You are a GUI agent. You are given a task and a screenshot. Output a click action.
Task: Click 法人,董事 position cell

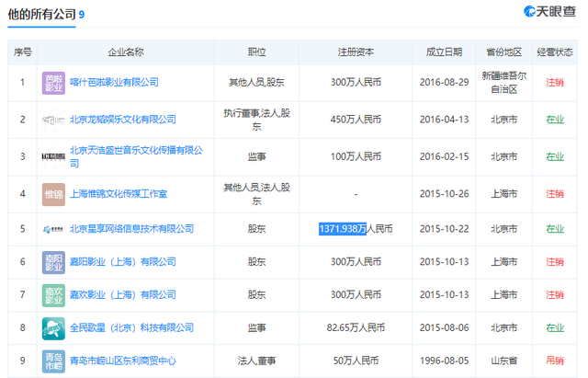pyautogui.click(x=256, y=361)
